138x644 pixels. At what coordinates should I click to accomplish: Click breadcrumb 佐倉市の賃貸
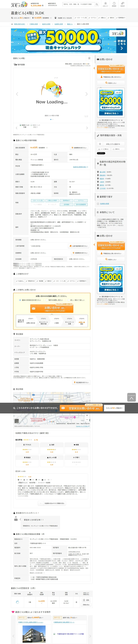[x=46, y=24]
